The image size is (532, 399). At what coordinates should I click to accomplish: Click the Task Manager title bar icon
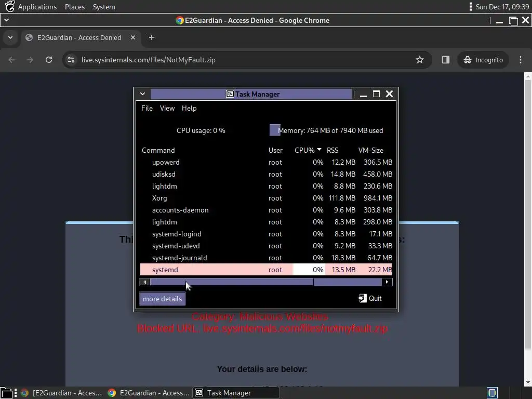tap(230, 94)
